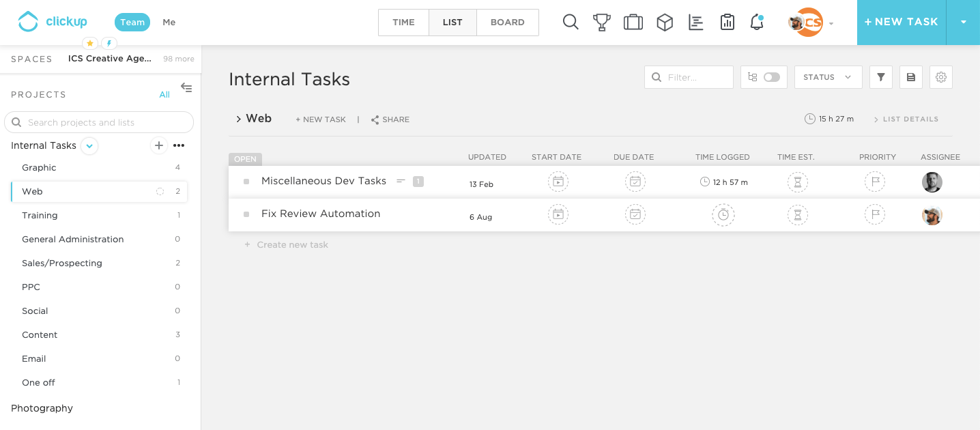Focus the Search projects and lists field

(x=99, y=122)
